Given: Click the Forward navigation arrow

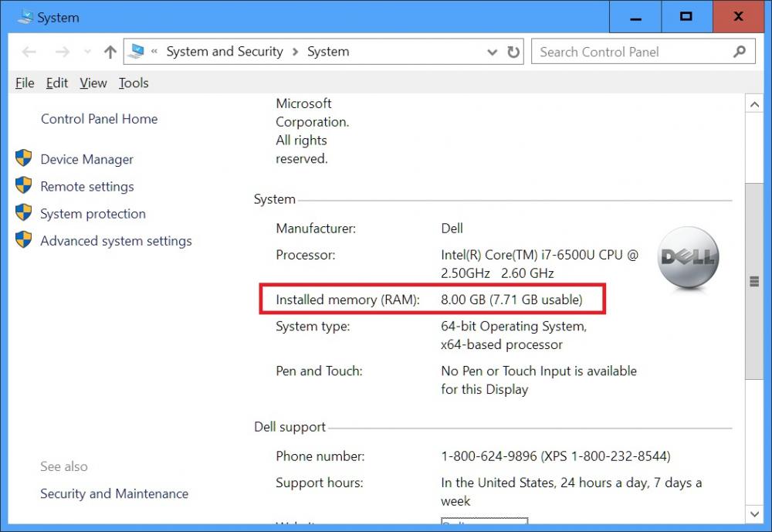Looking at the screenshot, I should 63,52.
